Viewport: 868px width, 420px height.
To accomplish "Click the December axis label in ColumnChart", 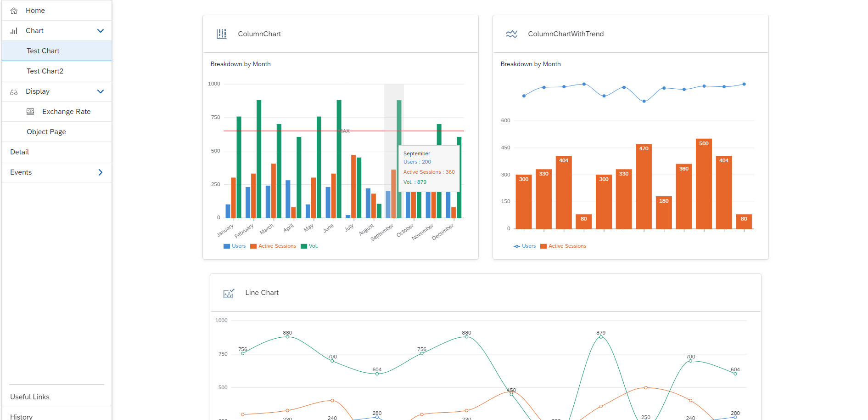I will [x=443, y=232].
